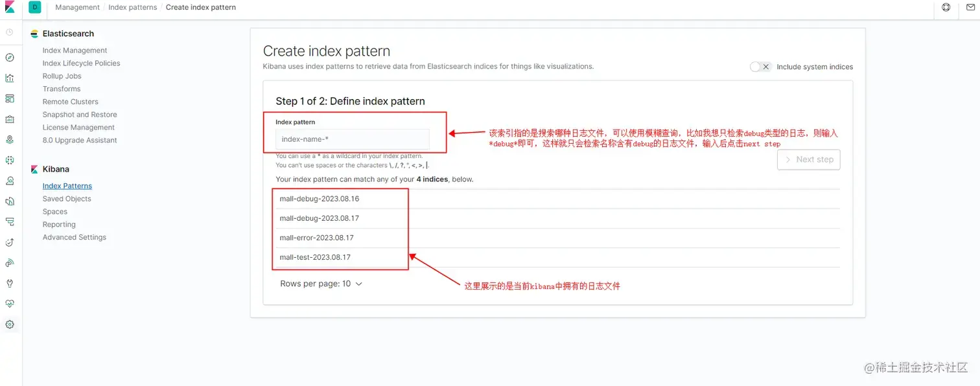
Task: Open Saved Objects menu item
Action: click(67, 199)
